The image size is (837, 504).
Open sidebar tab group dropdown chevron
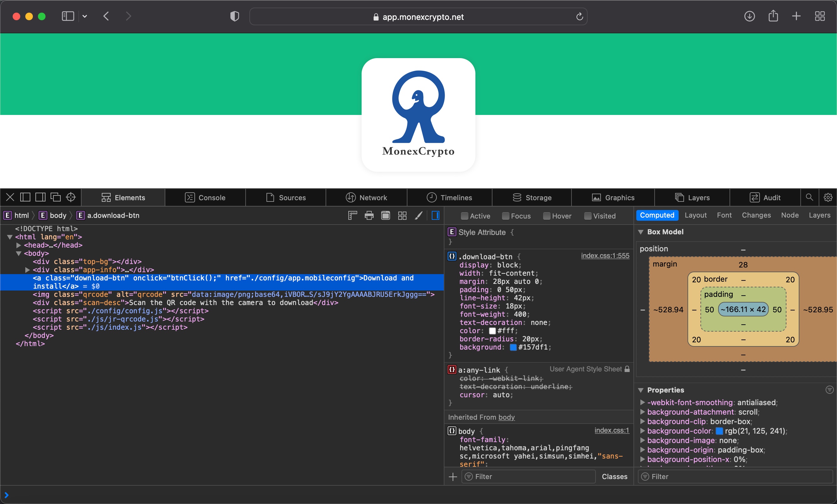[x=85, y=16]
